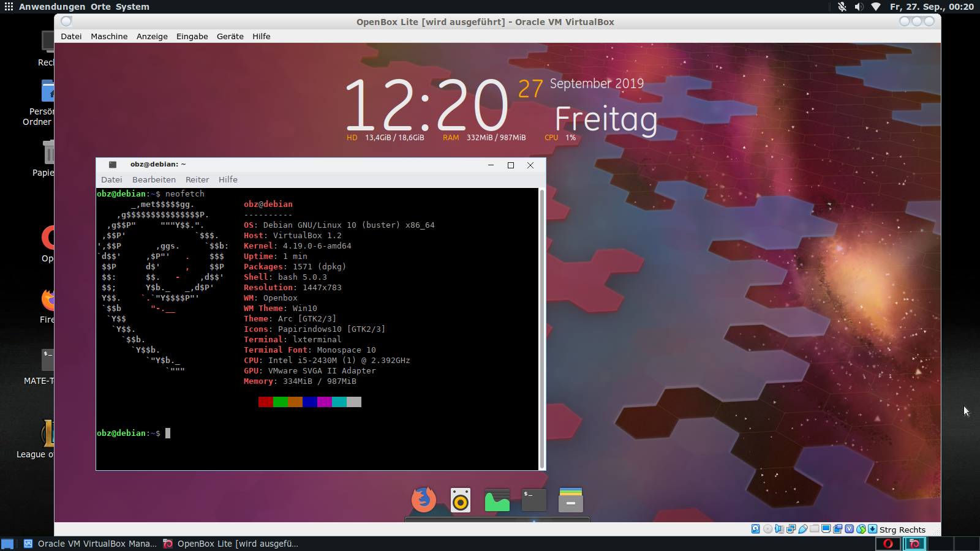Click the mouse integration status icon
The height and width of the screenshot is (551, 980).
tap(861, 529)
